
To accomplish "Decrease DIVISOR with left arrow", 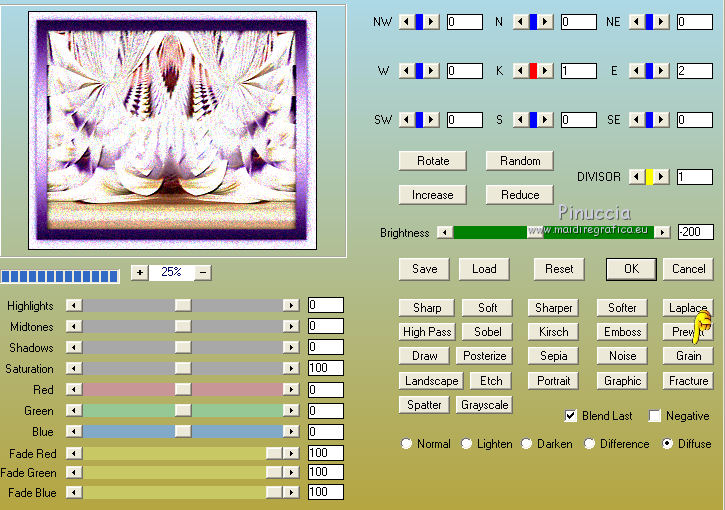I will point(637,177).
